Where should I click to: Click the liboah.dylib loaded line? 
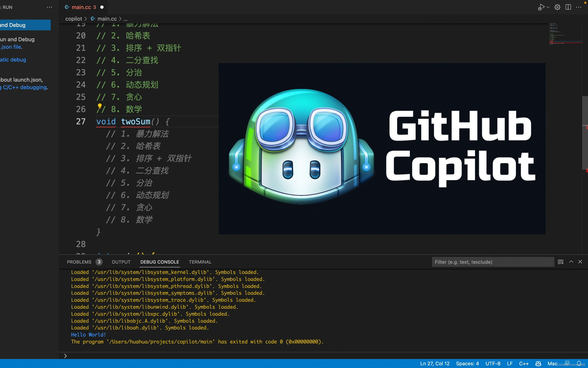point(140,328)
